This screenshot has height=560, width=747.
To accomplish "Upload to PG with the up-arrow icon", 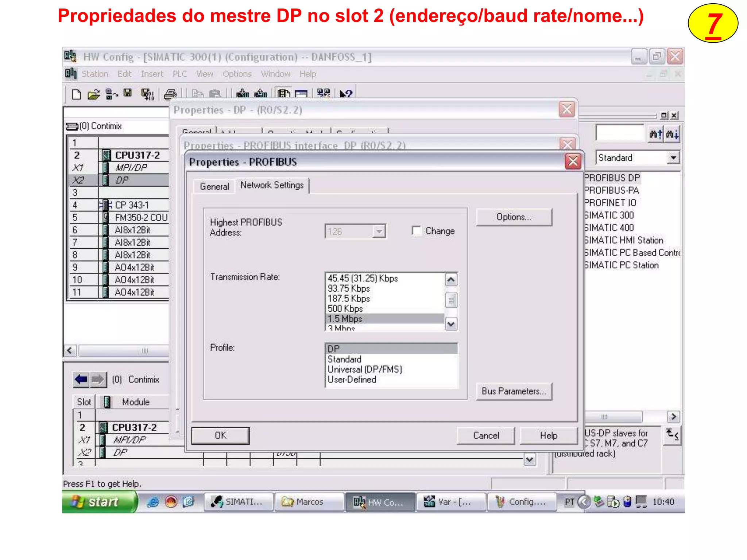I will pos(260,94).
